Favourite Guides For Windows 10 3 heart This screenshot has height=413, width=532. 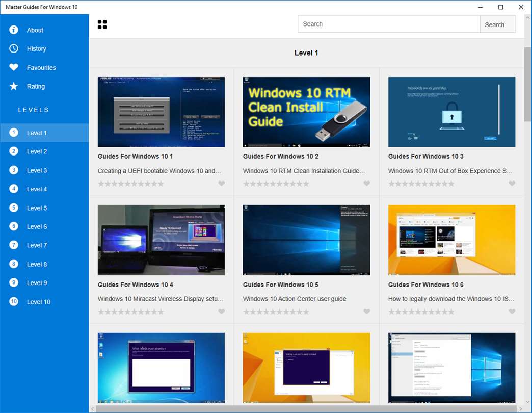point(512,184)
